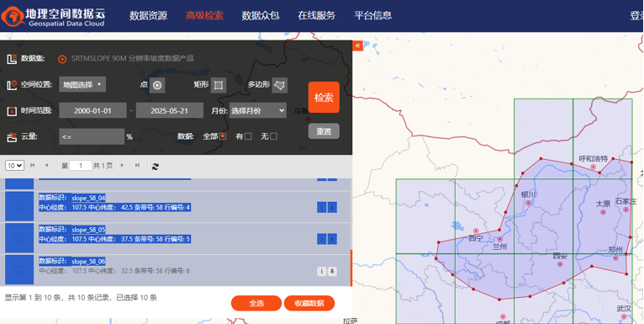Click the dataset (数据集) selector icon
Viewport: 644px width, 324px height.
[x=62, y=59]
